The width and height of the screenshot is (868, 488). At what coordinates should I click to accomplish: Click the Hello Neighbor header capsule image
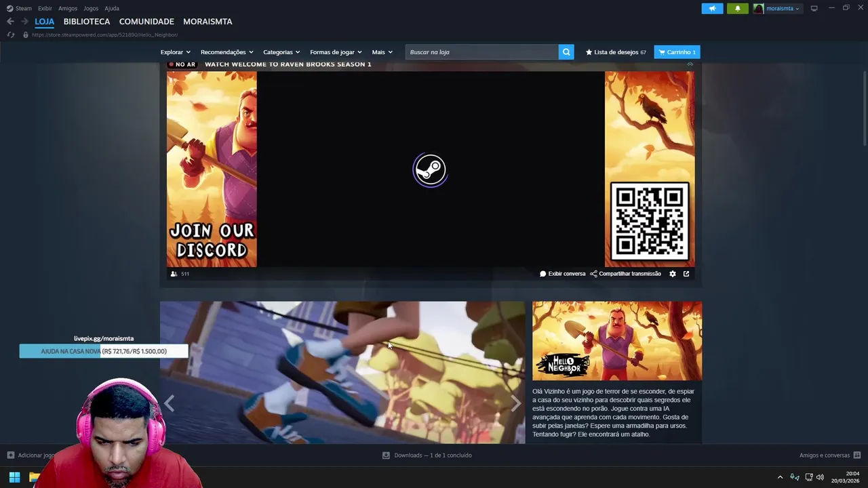(617, 341)
